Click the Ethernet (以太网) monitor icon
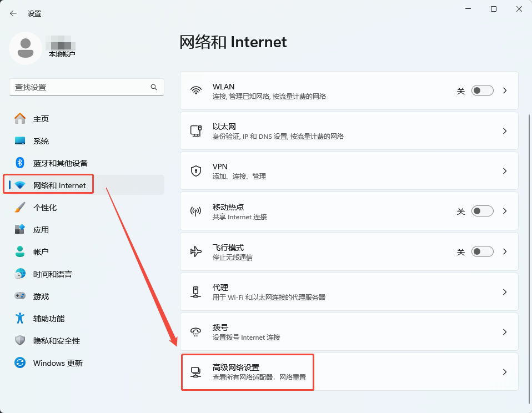This screenshot has height=413, width=532. [x=196, y=131]
